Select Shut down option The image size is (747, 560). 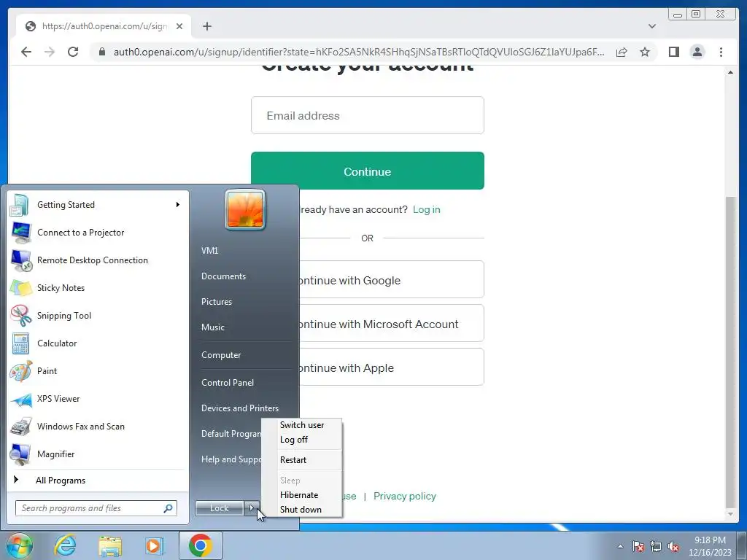[x=301, y=510]
